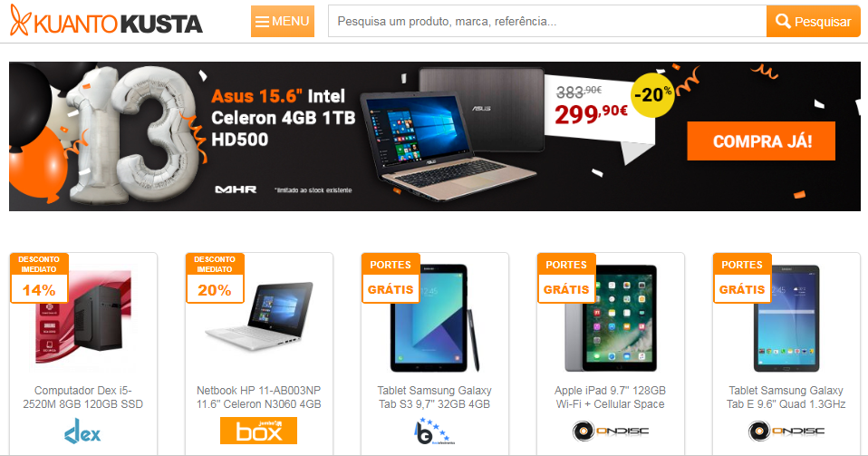The width and height of the screenshot is (868, 456).
Task: Open Tablet Samsung Galaxy Tab E link
Action: [786, 397]
